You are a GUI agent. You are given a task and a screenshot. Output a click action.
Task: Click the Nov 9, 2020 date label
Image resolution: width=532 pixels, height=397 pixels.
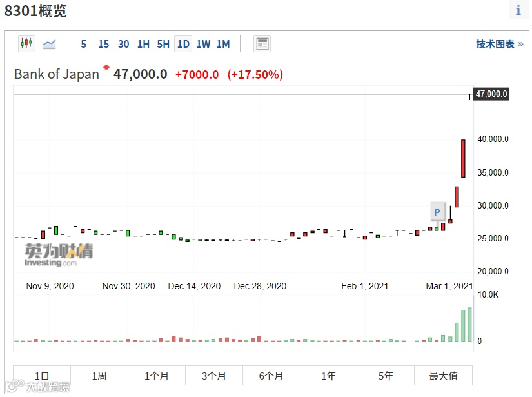coord(50,286)
